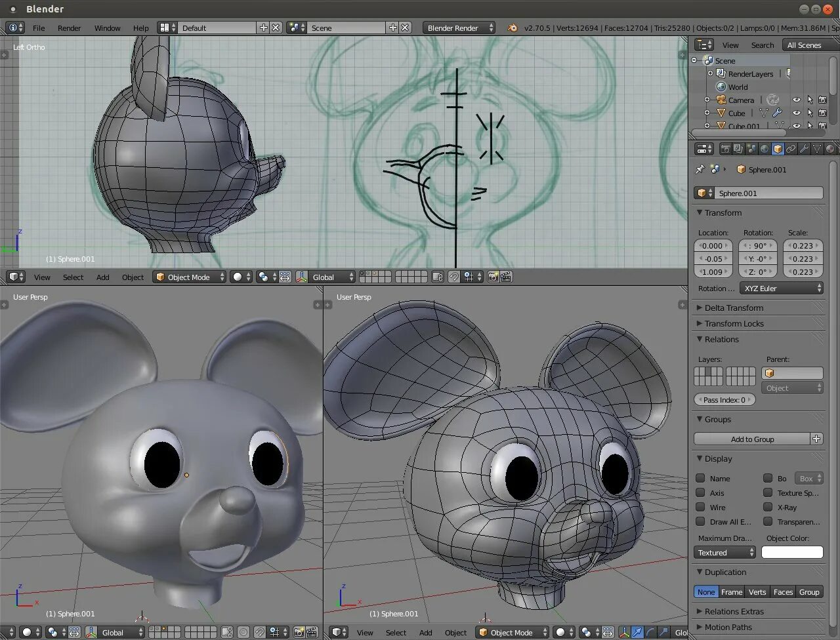
Task: Open Object Data triangle properties tab
Action: pyautogui.click(x=817, y=149)
